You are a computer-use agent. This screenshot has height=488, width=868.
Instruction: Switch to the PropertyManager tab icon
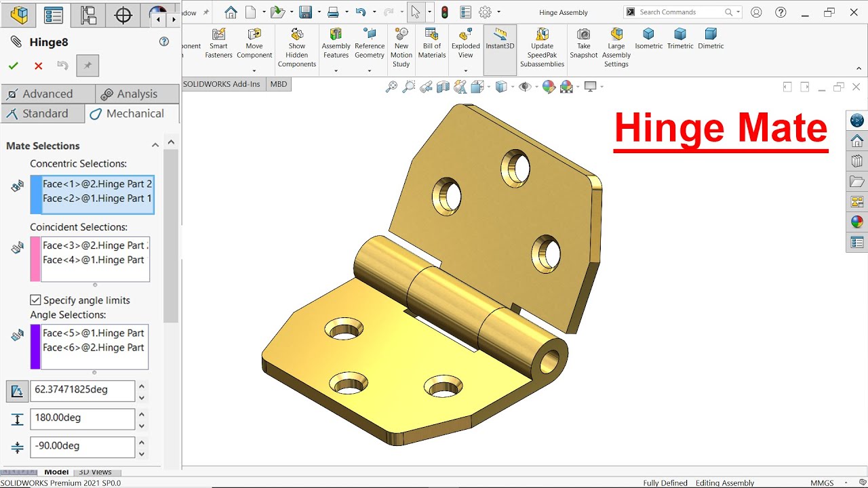(x=54, y=14)
